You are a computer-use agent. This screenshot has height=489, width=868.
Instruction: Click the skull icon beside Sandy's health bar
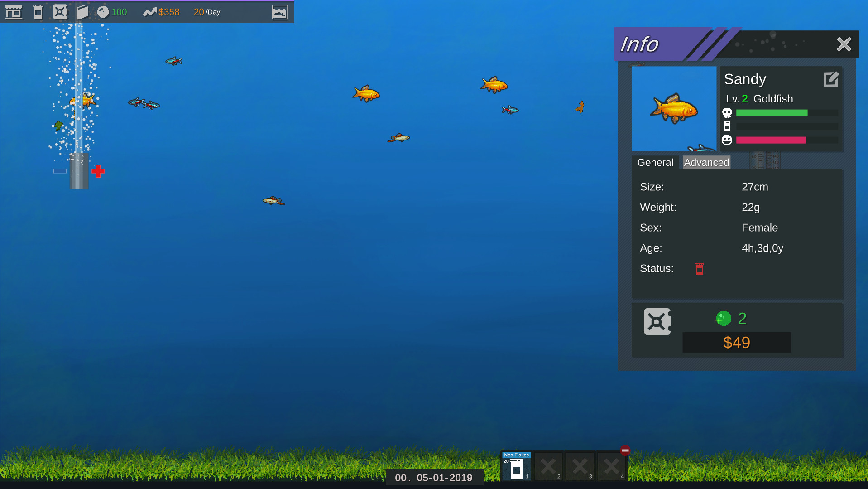[x=727, y=113]
